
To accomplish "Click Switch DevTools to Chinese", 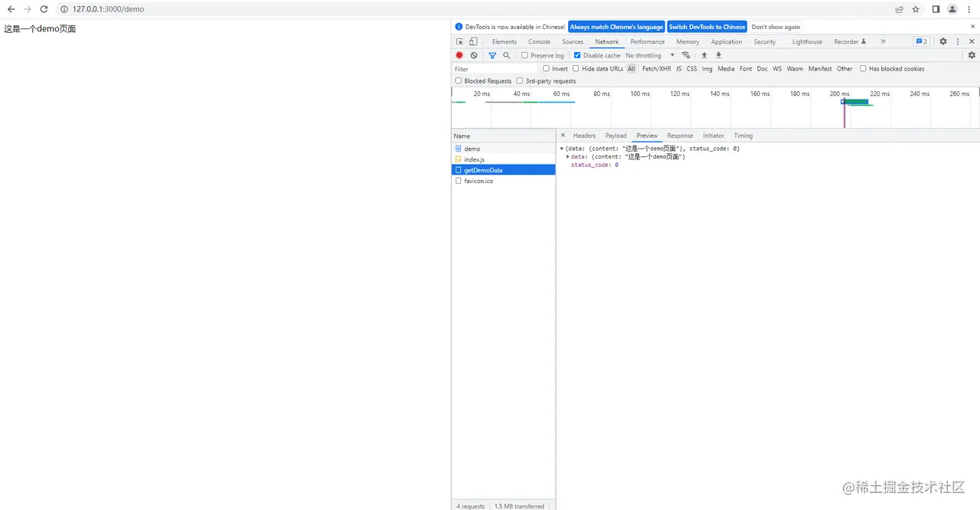I will tap(707, 27).
